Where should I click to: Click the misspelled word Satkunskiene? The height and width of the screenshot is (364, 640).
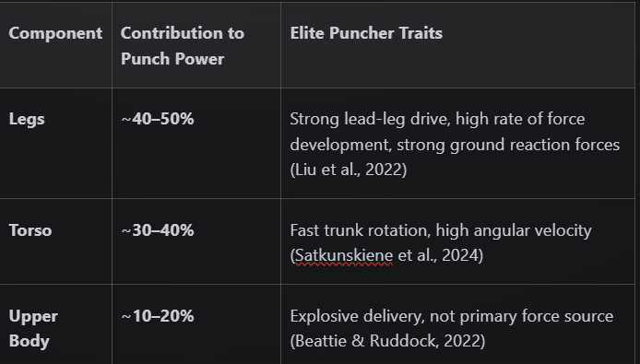point(344,255)
